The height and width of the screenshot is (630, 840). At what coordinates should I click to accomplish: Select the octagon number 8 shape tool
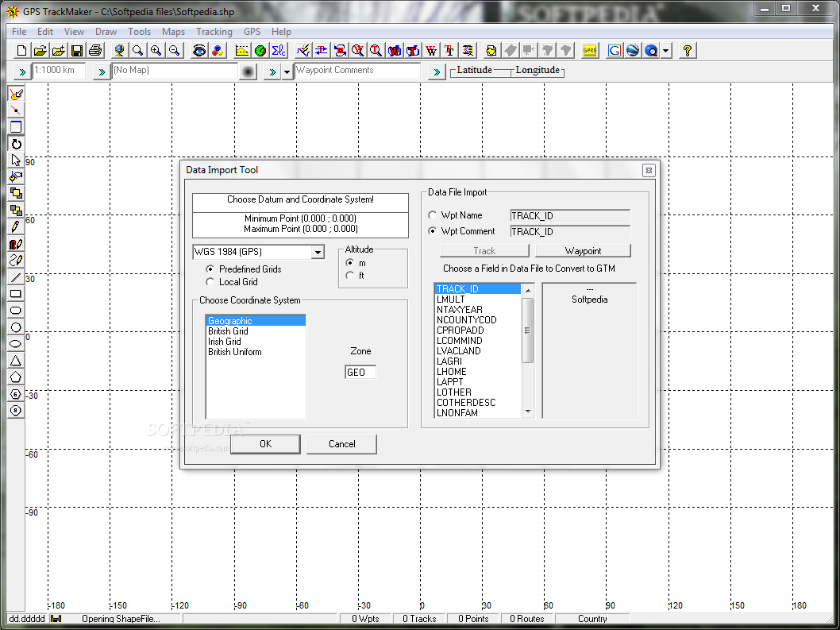[16, 411]
